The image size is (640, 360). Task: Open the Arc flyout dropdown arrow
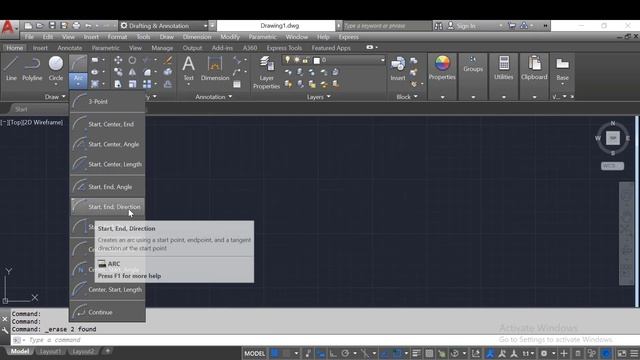[x=78, y=84]
